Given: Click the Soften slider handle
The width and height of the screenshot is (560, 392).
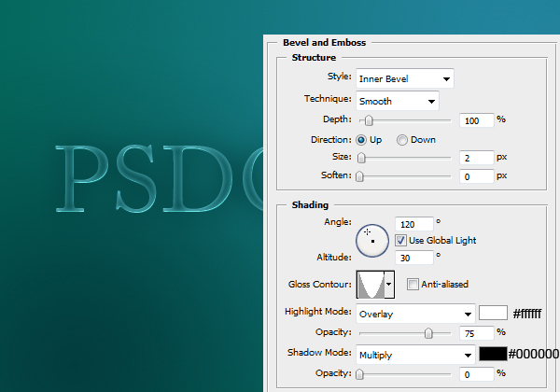Looking at the screenshot, I should [359, 176].
